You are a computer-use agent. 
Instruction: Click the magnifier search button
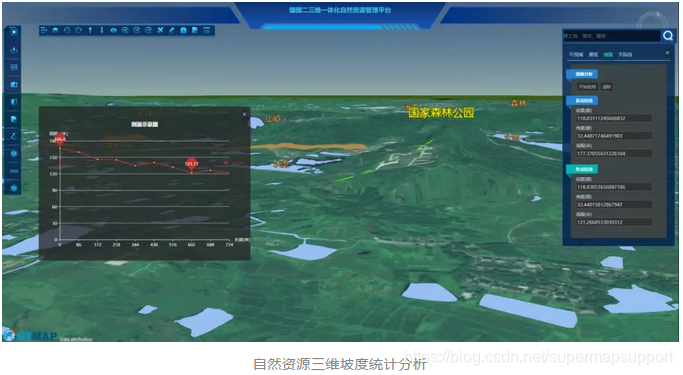coord(668,36)
